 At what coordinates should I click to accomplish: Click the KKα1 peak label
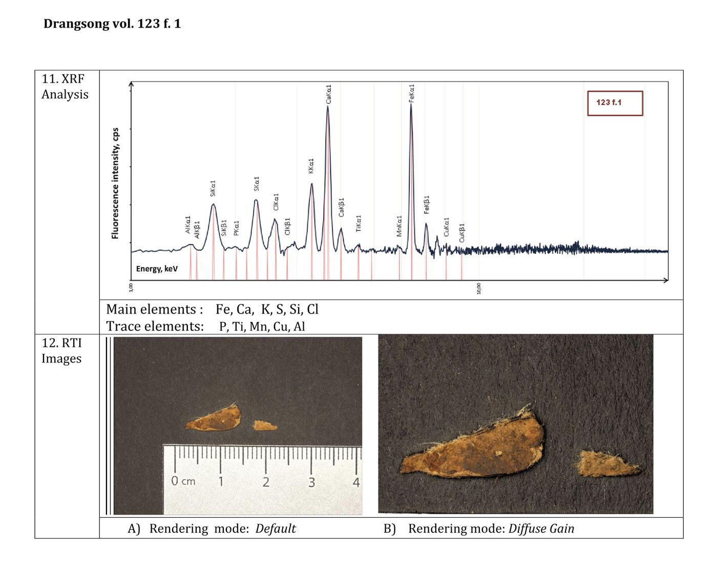click(x=311, y=165)
